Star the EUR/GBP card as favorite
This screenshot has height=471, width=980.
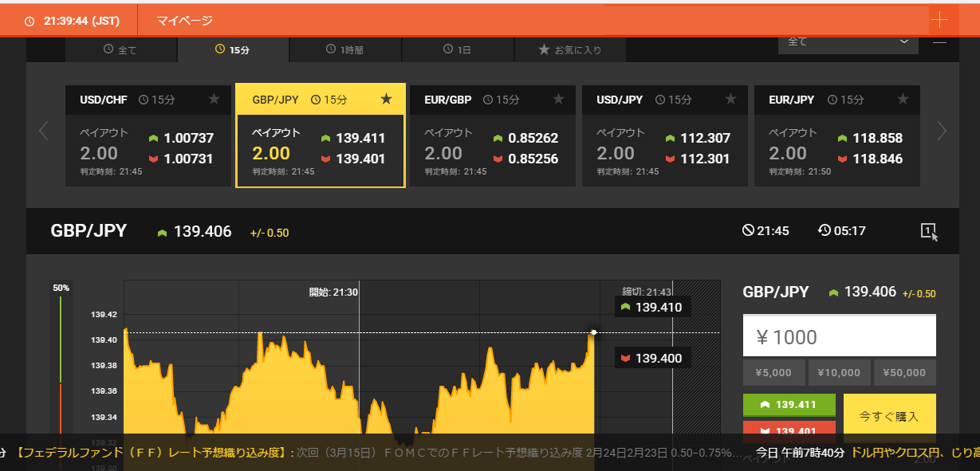click(558, 100)
